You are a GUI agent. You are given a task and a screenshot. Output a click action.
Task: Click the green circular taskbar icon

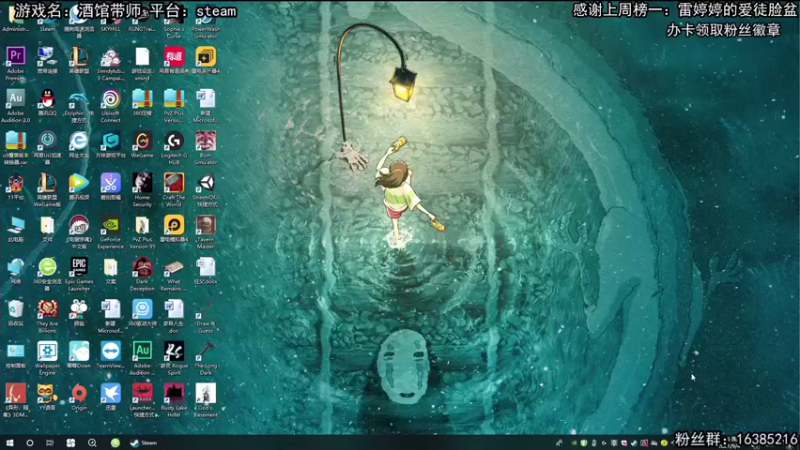[x=115, y=443]
